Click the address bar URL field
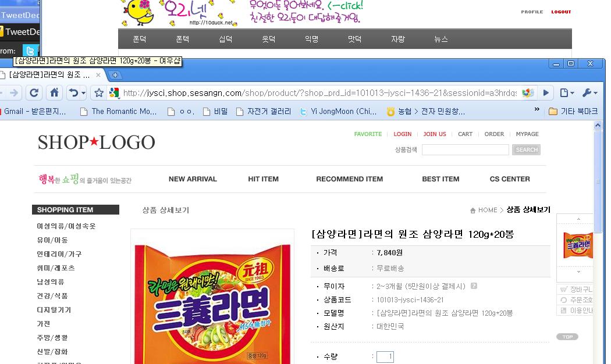The image size is (611, 364). (319, 92)
